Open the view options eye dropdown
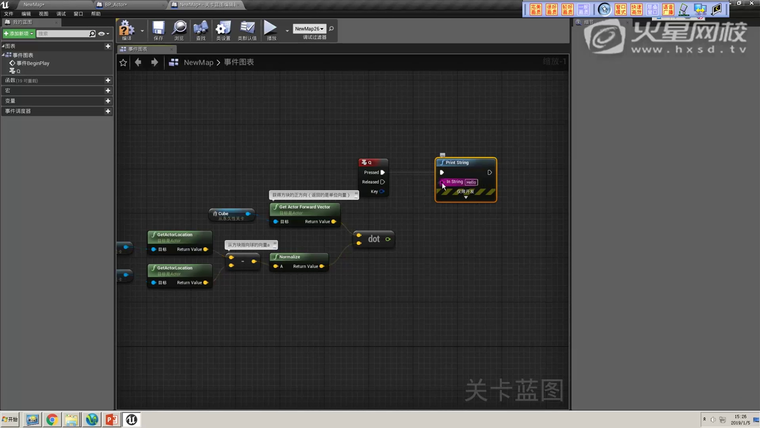Image resolution: width=760 pixels, height=428 pixels. pyautogui.click(x=102, y=33)
